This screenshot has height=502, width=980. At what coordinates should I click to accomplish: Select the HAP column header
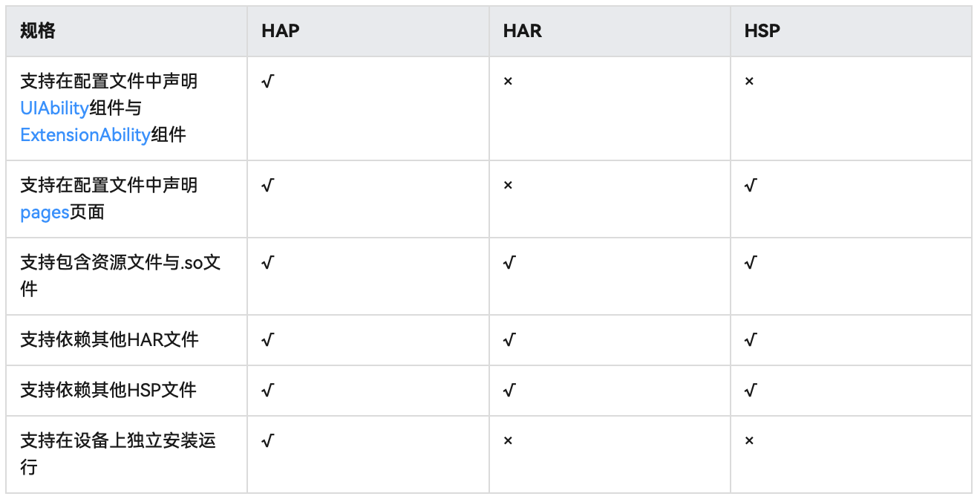pyautogui.click(x=281, y=30)
